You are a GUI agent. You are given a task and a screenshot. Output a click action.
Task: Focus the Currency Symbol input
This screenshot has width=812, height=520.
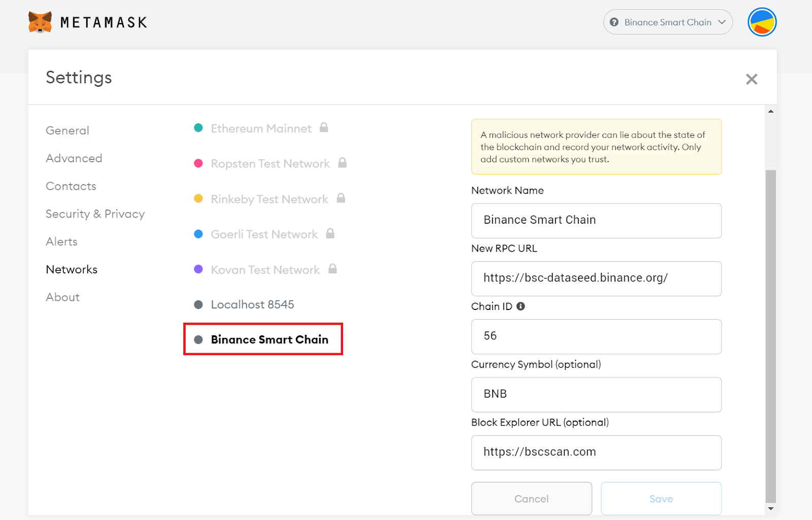pos(596,395)
